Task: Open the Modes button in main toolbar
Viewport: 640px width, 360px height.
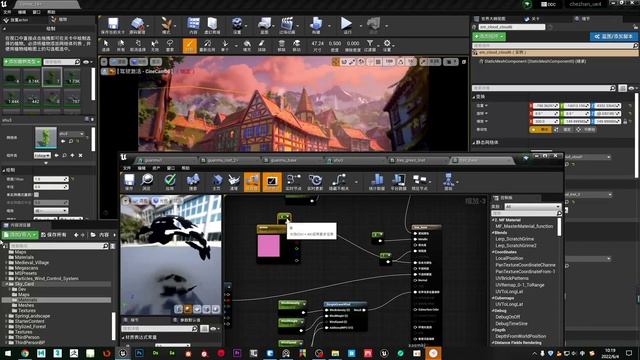Action: click(167, 25)
